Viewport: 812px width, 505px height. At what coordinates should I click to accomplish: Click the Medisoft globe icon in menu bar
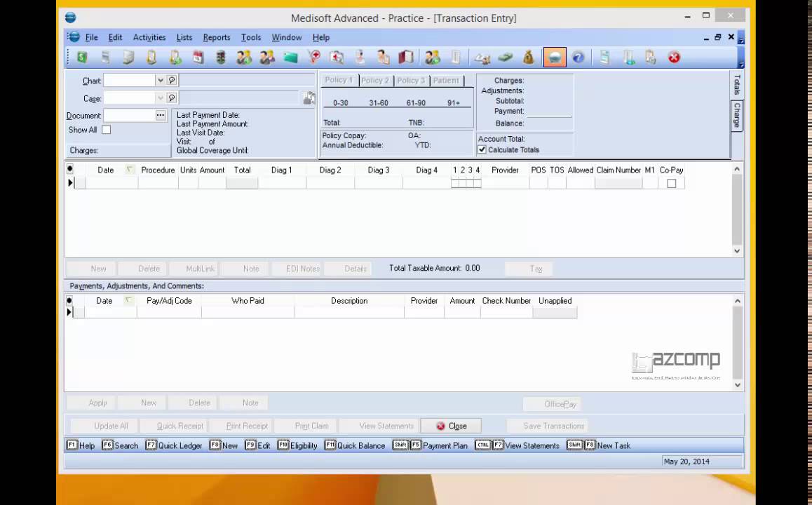coord(74,36)
